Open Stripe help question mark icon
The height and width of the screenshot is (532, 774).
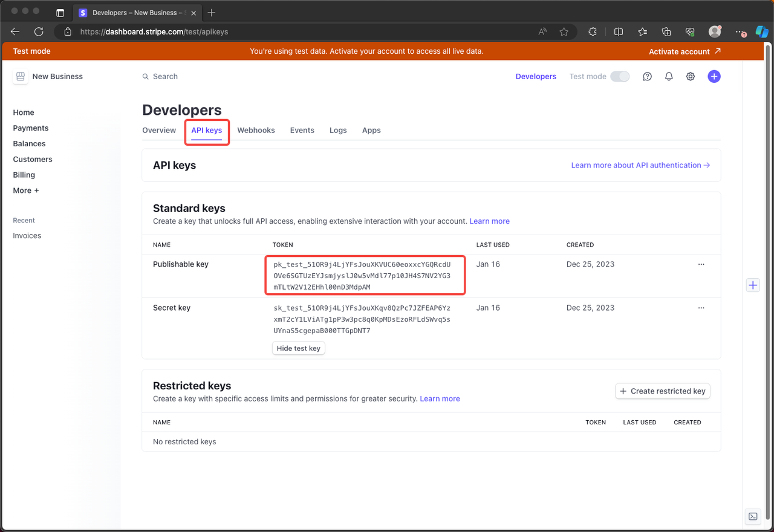click(x=647, y=77)
